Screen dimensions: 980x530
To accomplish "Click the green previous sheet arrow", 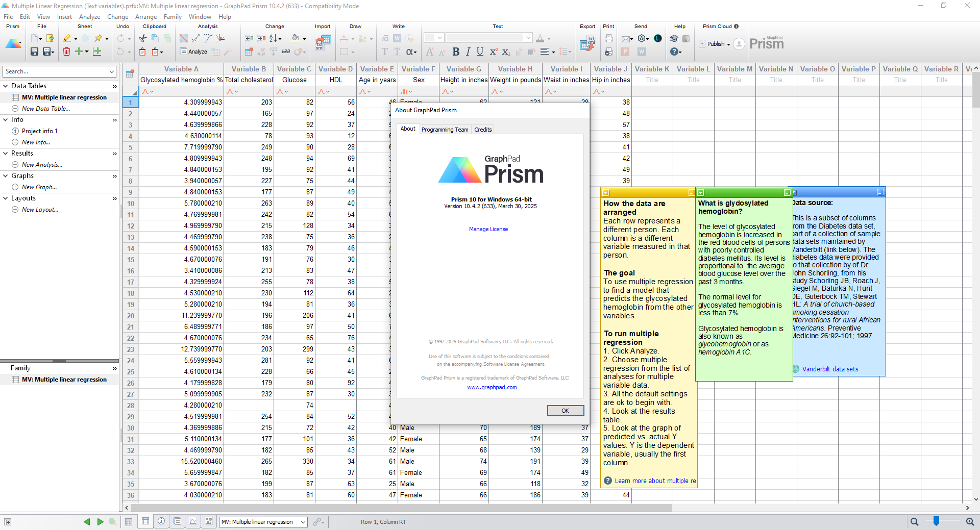I will (87, 521).
